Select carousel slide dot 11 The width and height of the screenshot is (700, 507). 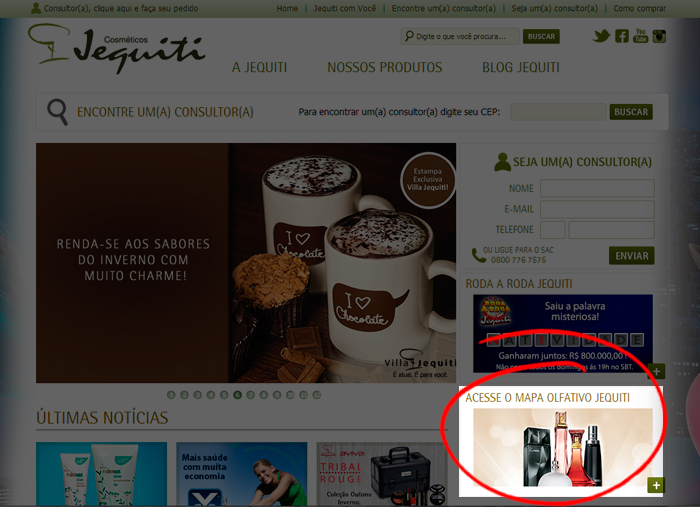[304, 395]
